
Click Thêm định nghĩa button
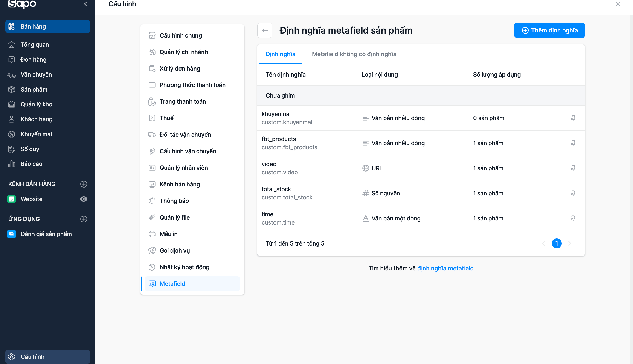549,31
